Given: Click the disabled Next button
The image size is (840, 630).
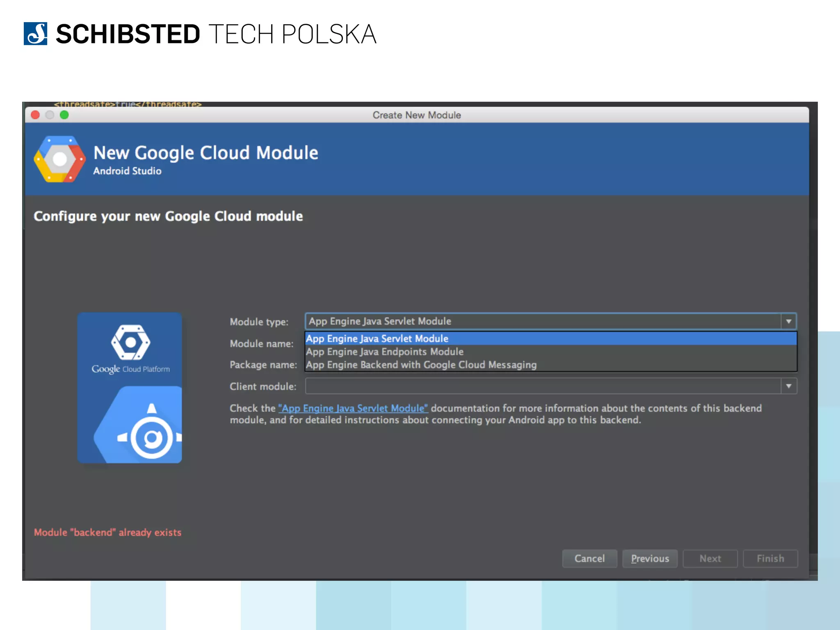Looking at the screenshot, I should click(x=710, y=559).
